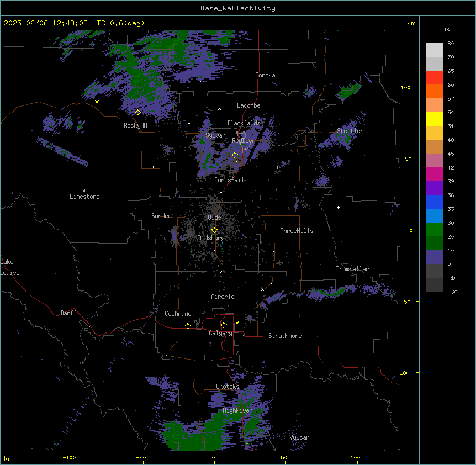
Task: Click the ThreeHills city label
Action: pyautogui.click(x=297, y=231)
